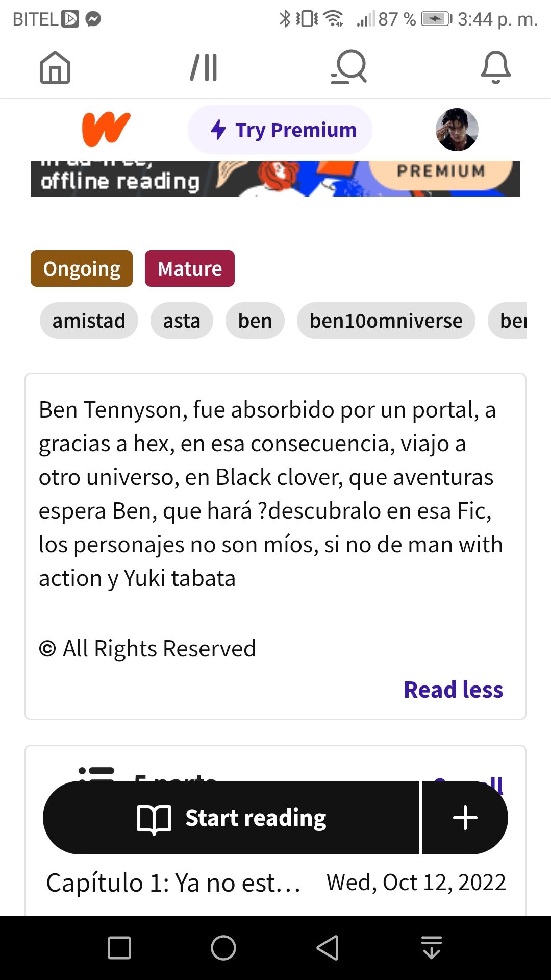Viewport: 551px width, 980px height.
Task: Click Try Premium button
Action: [x=280, y=130]
